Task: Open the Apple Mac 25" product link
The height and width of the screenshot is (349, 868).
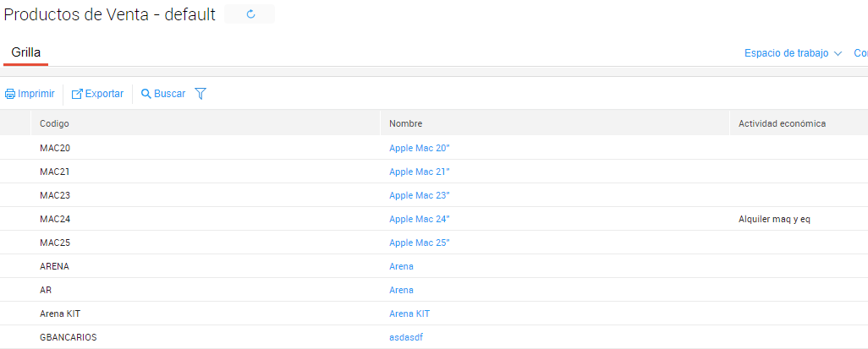Action: tap(419, 243)
